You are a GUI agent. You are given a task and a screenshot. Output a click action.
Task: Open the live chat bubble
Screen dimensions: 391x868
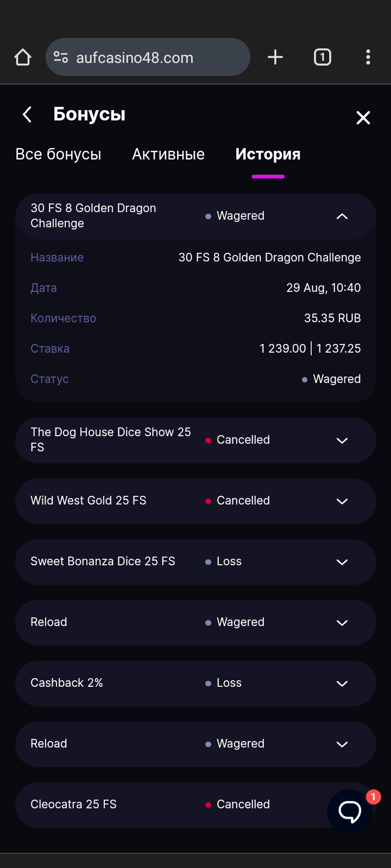350,812
